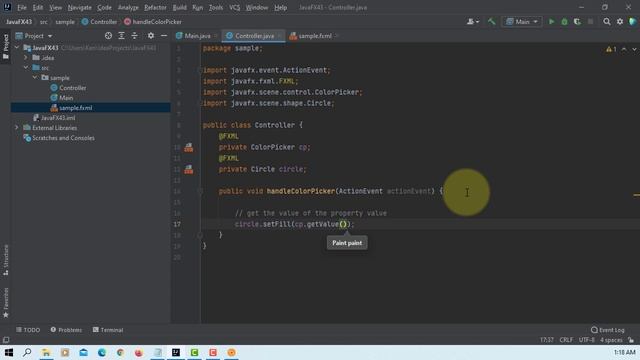Open the Project view dropdown

click(34, 36)
